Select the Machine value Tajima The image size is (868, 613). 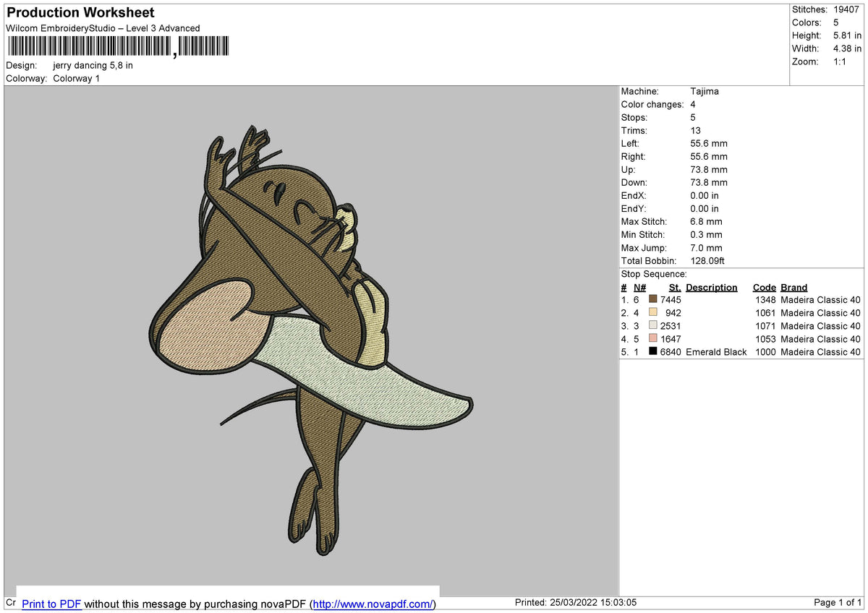pyautogui.click(x=705, y=92)
